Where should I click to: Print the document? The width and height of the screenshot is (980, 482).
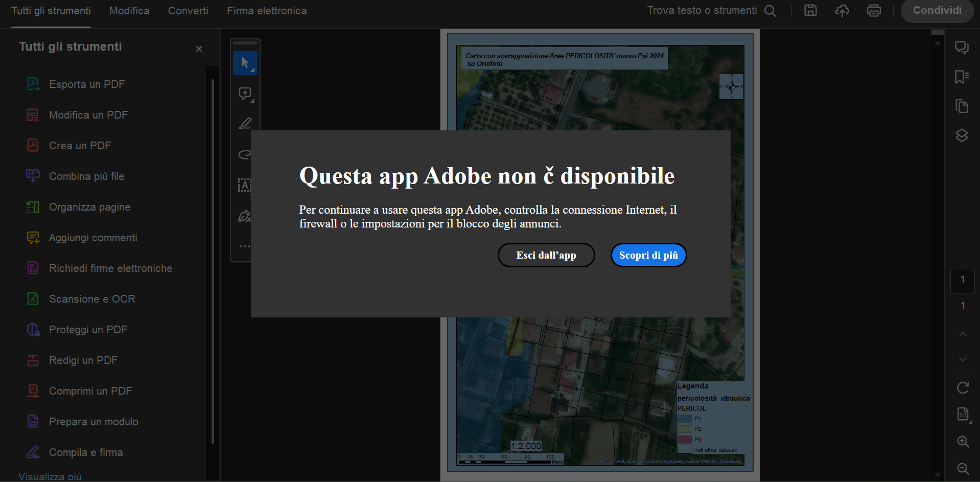pos(874,10)
